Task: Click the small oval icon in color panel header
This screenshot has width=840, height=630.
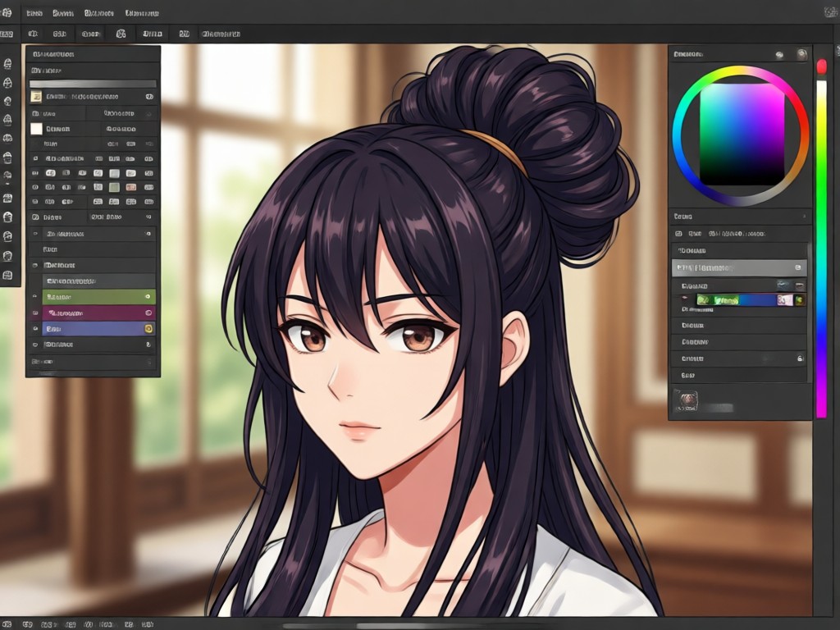Action: pos(779,55)
